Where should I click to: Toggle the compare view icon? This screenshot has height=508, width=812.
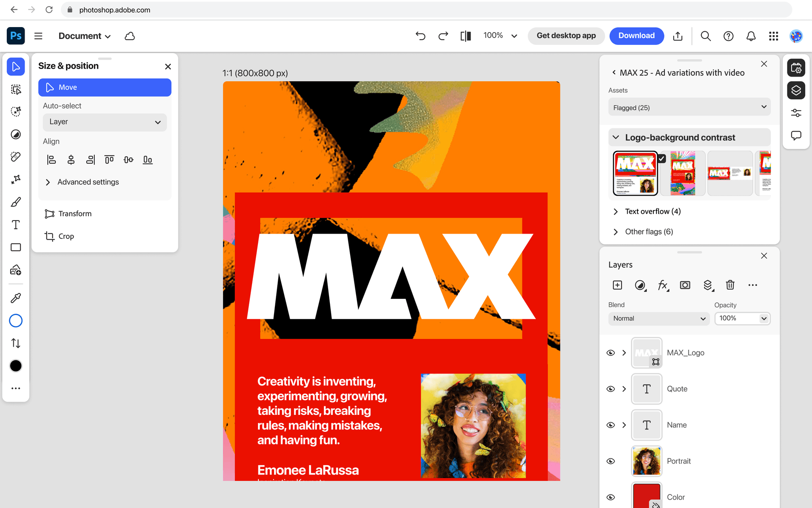click(466, 36)
